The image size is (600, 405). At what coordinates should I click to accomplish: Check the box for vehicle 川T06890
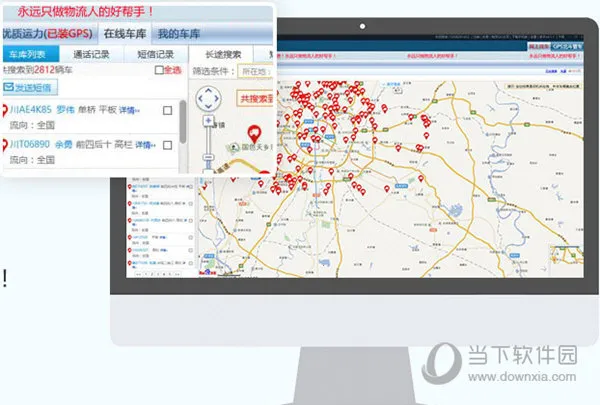point(167,145)
